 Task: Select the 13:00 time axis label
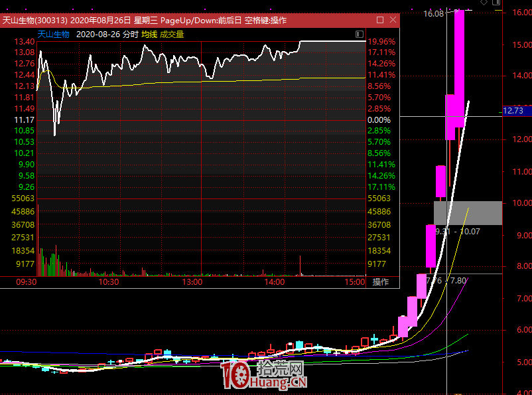tap(192, 282)
